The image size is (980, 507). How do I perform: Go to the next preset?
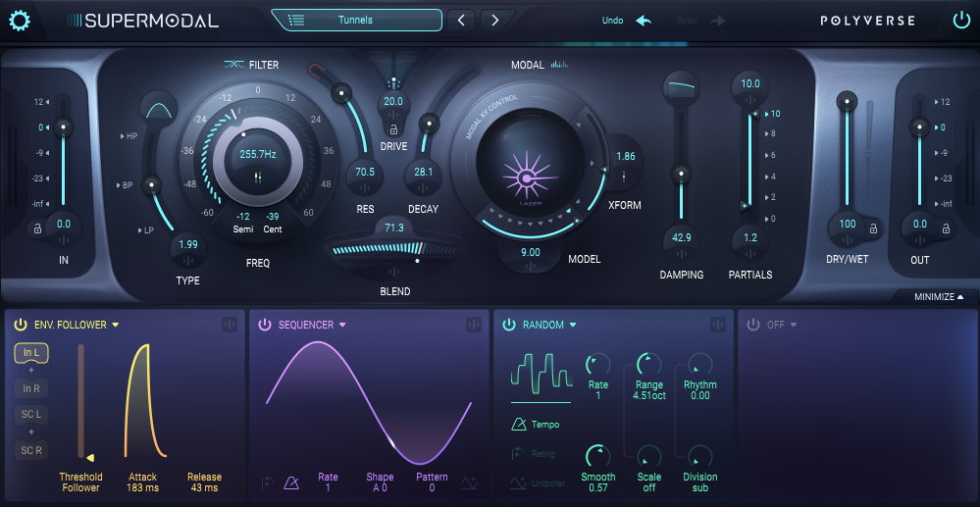pyautogui.click(x=495, y=20)
